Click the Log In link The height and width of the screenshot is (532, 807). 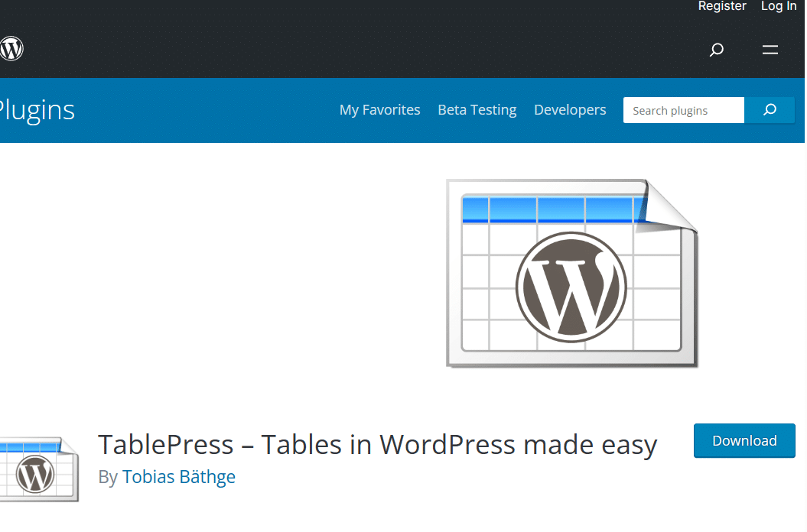point(778,6)
